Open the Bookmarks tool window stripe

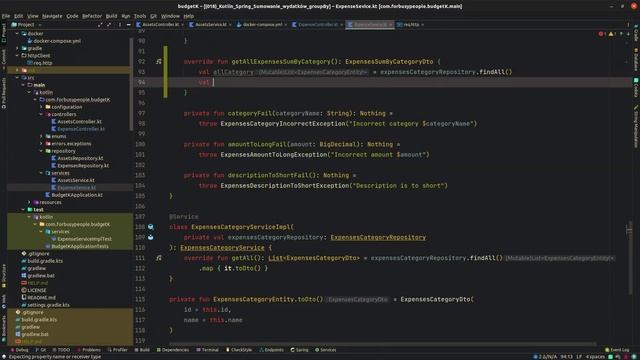4,328
